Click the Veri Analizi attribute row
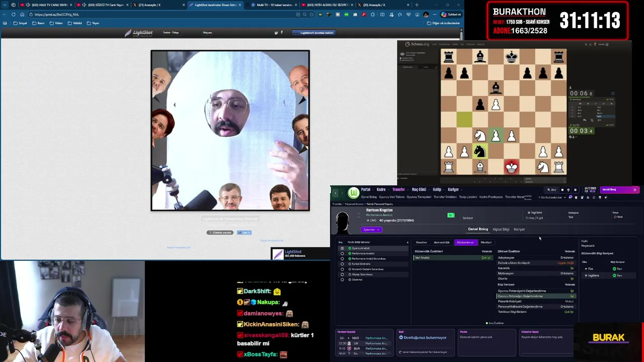The height and width of the screenshot is (362, 644). (x=452, y=257)
